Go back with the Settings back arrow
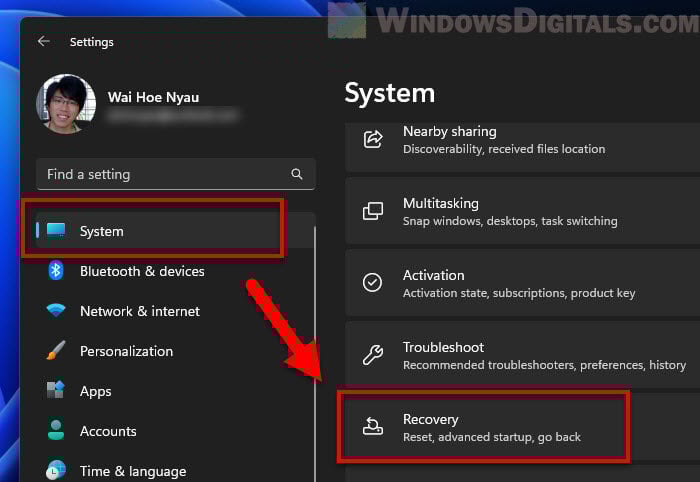The image size is (700, 482). point(44,42)
